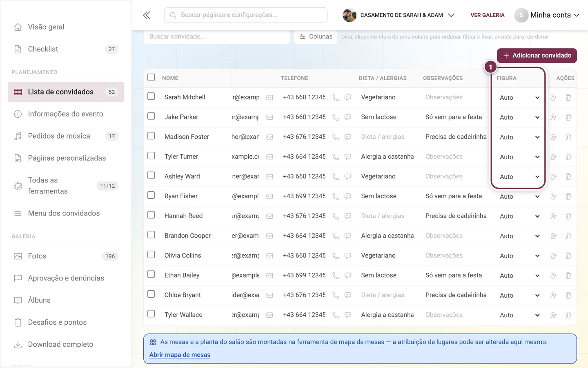Click wedding profile avatar thumbnail
The height and width of the screenshot is (368, 588).
[x=350, y=15]
